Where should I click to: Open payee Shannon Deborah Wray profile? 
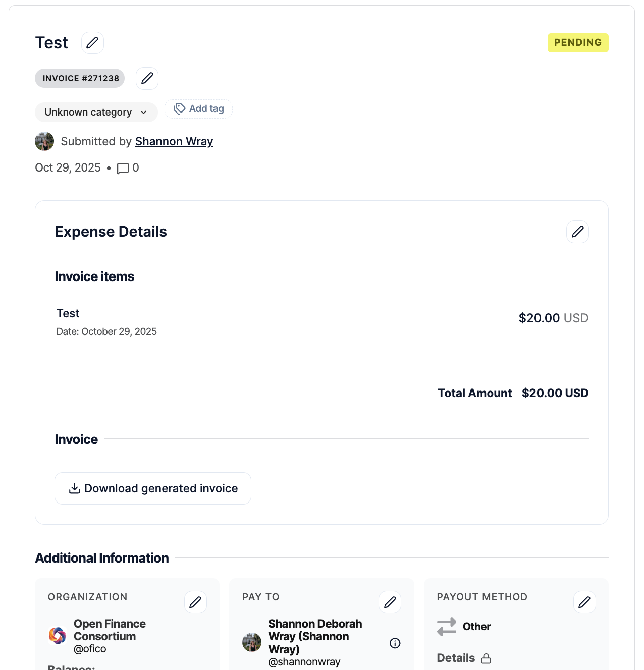315,636
